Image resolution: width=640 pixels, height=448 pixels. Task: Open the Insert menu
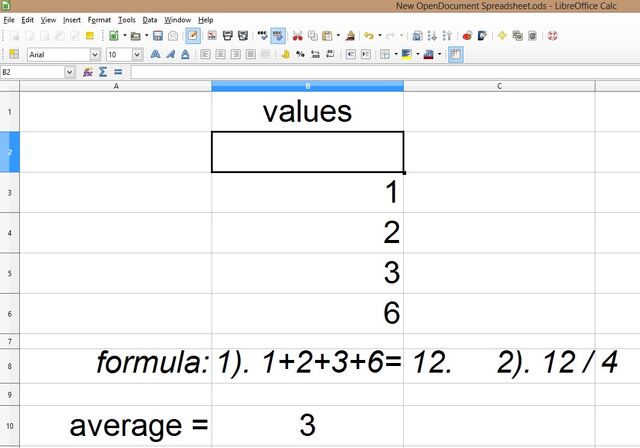tap(72, 20)
